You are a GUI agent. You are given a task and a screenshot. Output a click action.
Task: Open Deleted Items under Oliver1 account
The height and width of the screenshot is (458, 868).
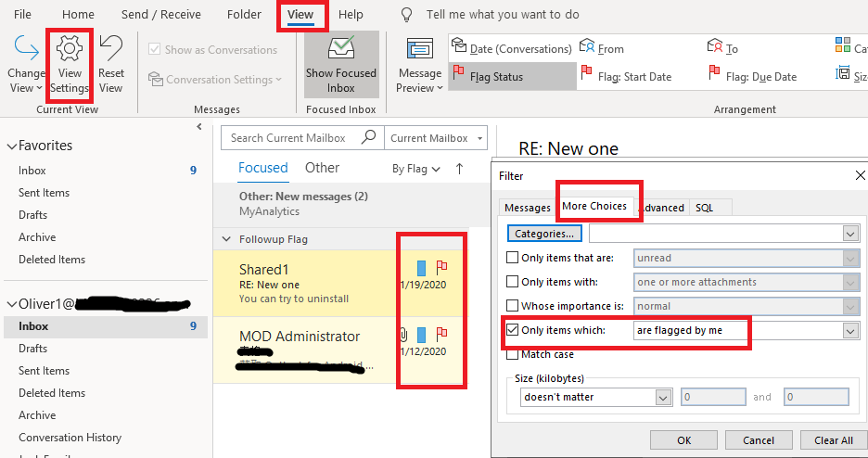[x=52, y=393]
